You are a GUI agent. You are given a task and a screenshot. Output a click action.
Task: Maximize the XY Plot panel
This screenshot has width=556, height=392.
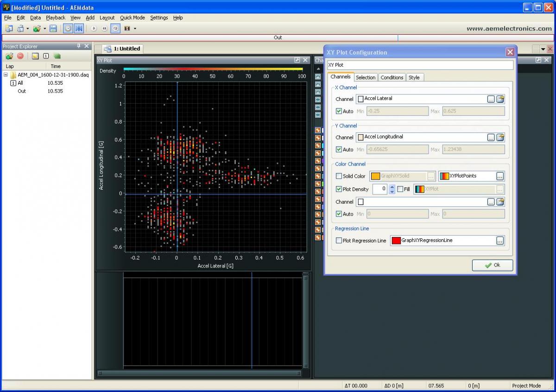pyautogui.click(x=297, y=60)
